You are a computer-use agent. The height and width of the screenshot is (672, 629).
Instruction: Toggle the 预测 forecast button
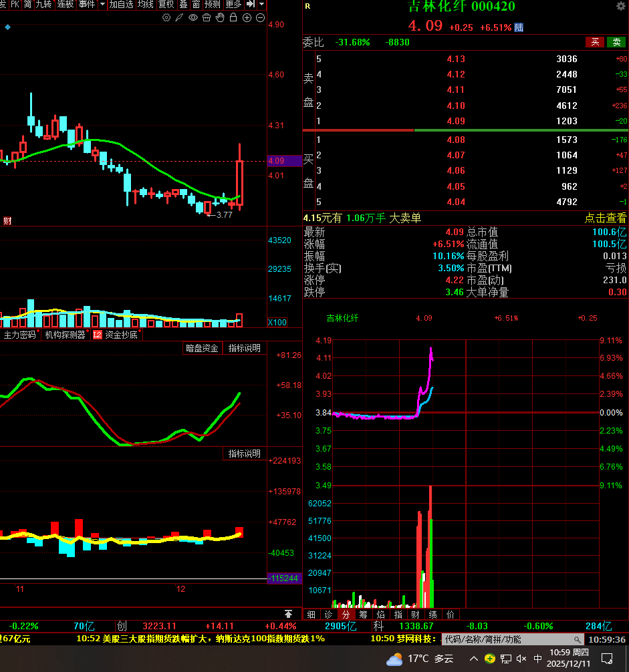(213, 4)
